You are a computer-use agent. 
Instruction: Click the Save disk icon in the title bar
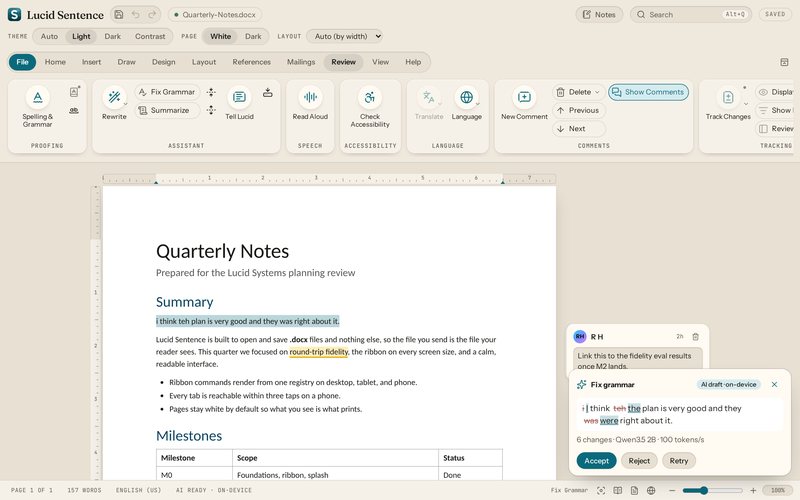pyautogui.click(x=119, y=15)
